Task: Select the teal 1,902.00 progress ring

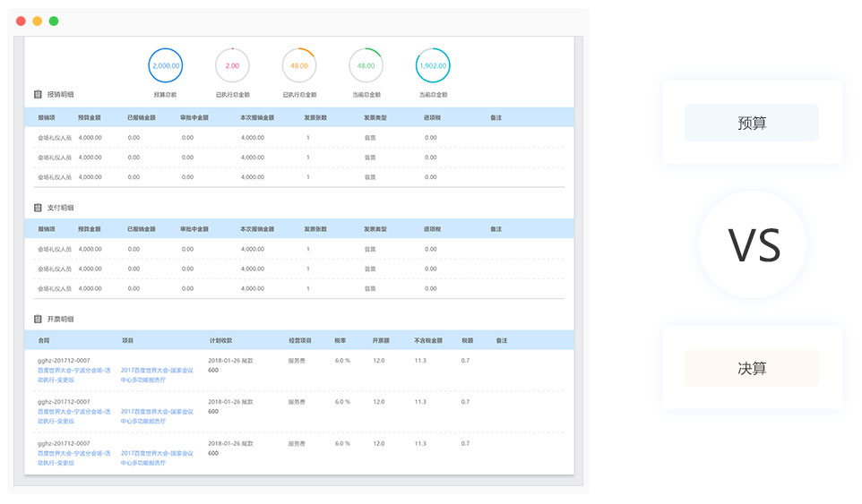Action: tap(433, 65)
